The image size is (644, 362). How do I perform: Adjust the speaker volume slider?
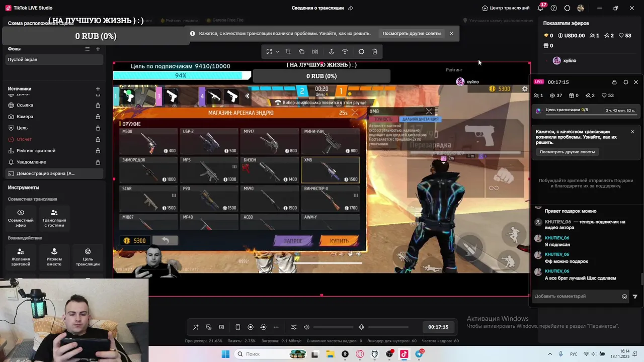click(x=333, y=327)
